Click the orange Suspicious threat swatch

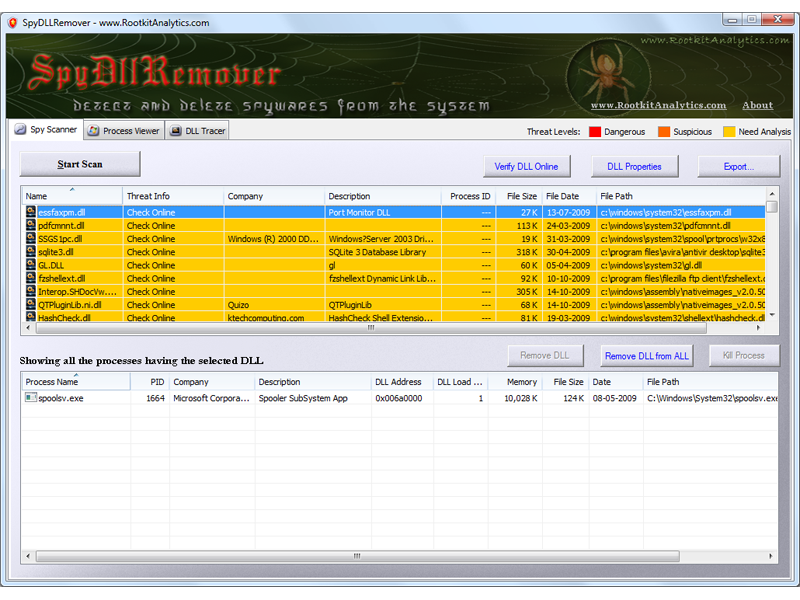point(664,132)
